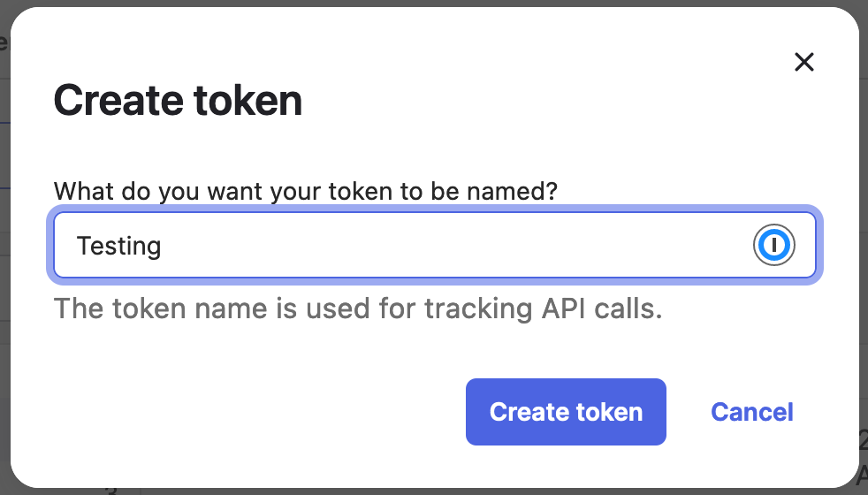The image size is (868, 495).
Task: Cancel the token creation
Action: click(x=752, y=412)
